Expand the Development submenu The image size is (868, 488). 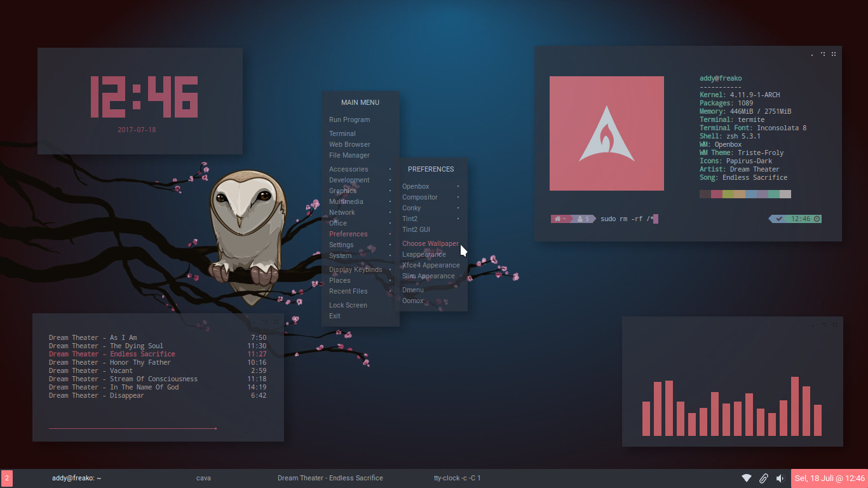(360, 180)
